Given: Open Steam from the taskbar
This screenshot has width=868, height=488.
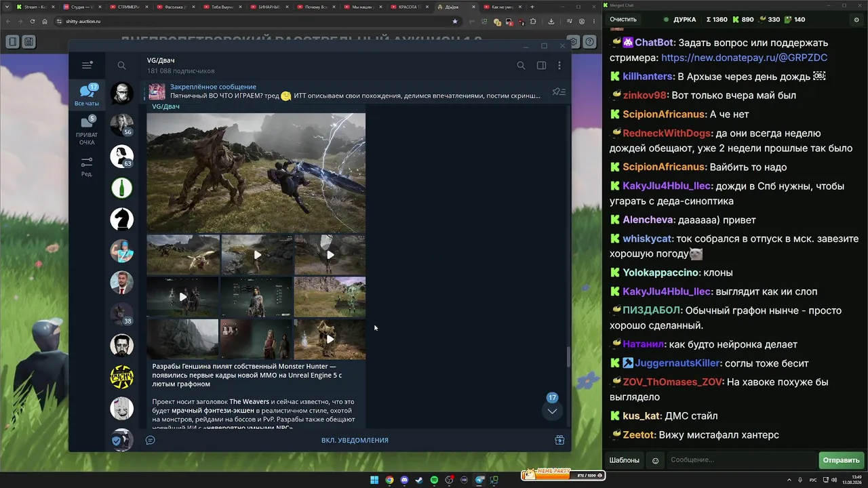Looking at the screenshot, I should pyautogui.click(x=419, y=480).
